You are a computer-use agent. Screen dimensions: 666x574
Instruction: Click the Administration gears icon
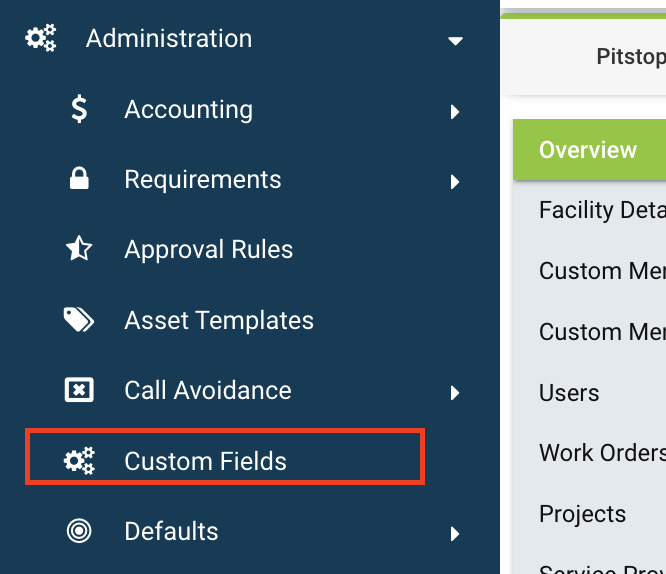tap(41, 38)
